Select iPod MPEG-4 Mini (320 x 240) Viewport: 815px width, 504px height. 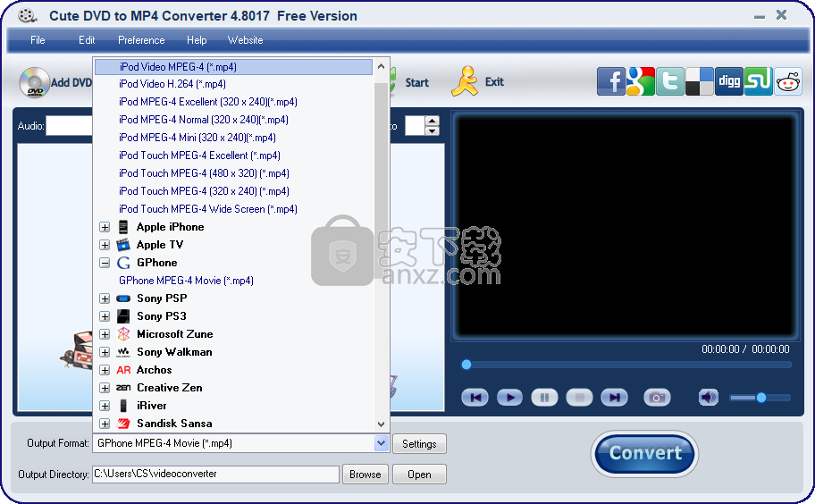click(x=197, y=138)
